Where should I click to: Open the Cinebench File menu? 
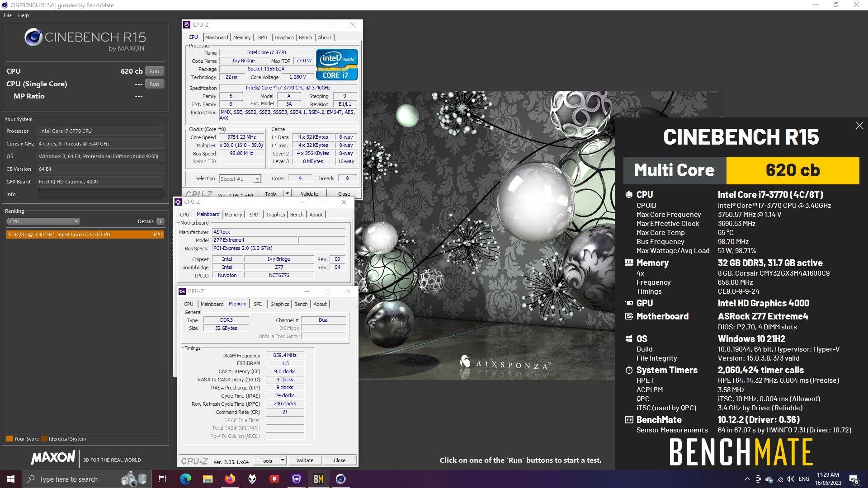8,15
